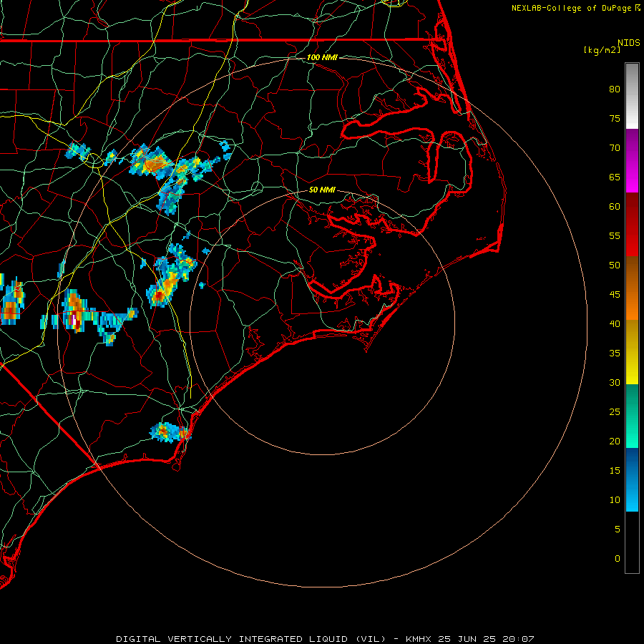The image size is (644, 644).
Task: Click the gray-white top of color bar
Action: point(632,96)
